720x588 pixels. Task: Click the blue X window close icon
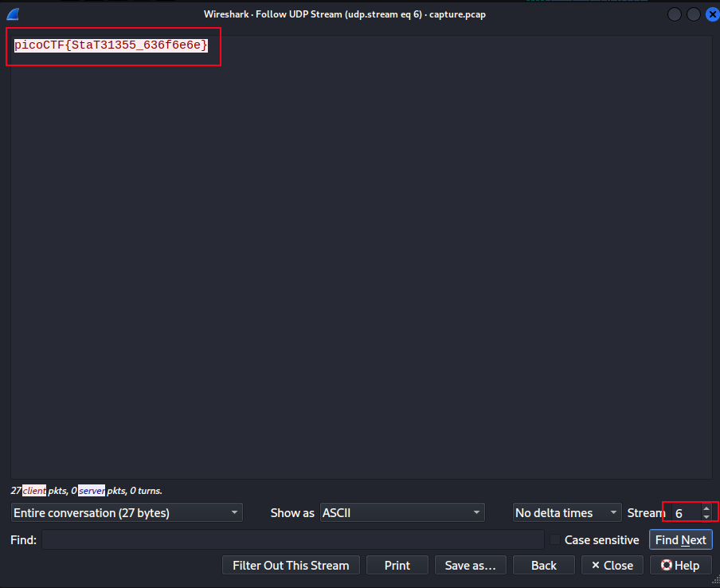point(711,14)
